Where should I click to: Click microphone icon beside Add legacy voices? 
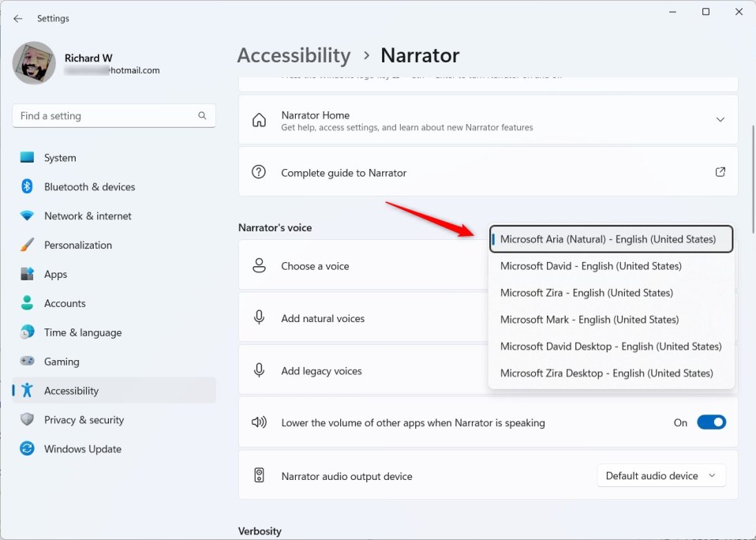pos(259,370)
